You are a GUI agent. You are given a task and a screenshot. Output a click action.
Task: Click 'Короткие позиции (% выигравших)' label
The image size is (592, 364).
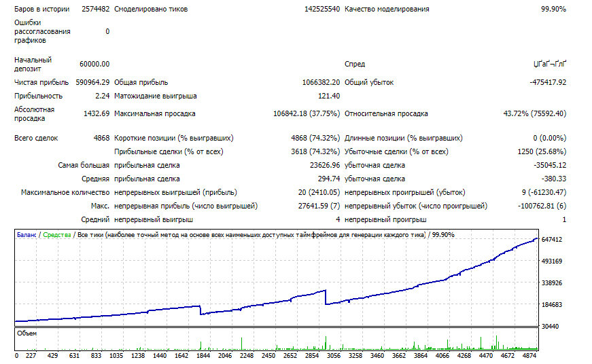click(x=174, y=138)
